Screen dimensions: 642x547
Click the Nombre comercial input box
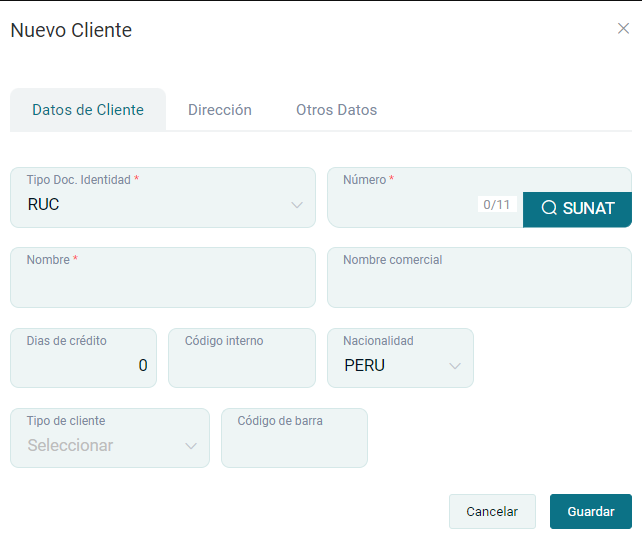pos(479,286)
